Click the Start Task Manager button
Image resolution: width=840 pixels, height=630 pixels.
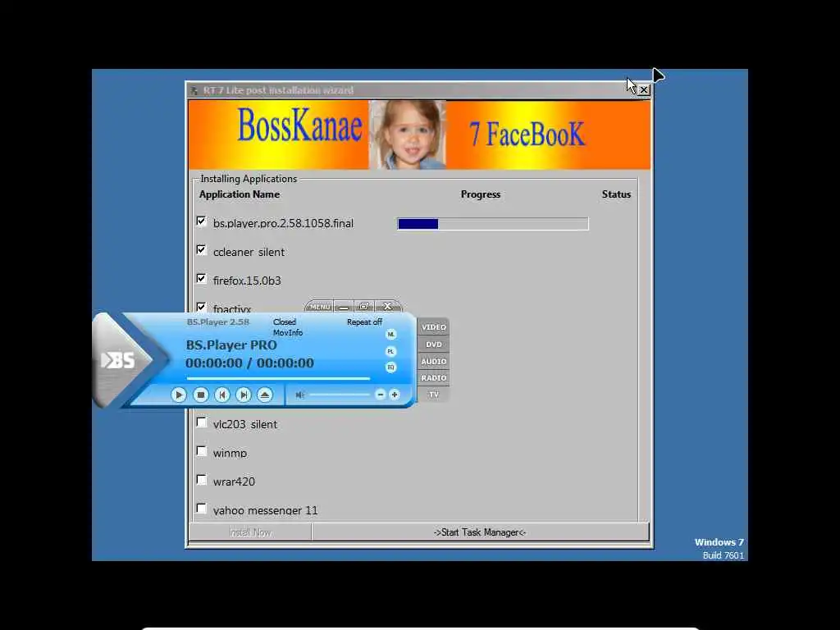[480, 532]
